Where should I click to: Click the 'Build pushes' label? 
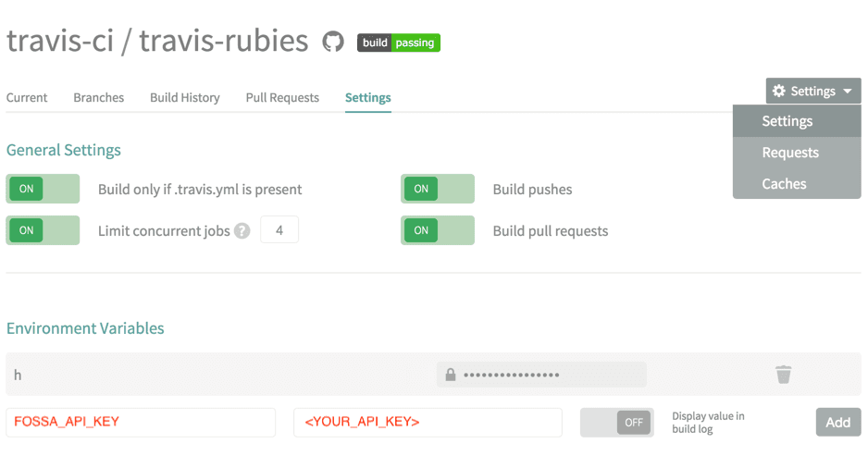pyautogui.click(x=532, y=190)
